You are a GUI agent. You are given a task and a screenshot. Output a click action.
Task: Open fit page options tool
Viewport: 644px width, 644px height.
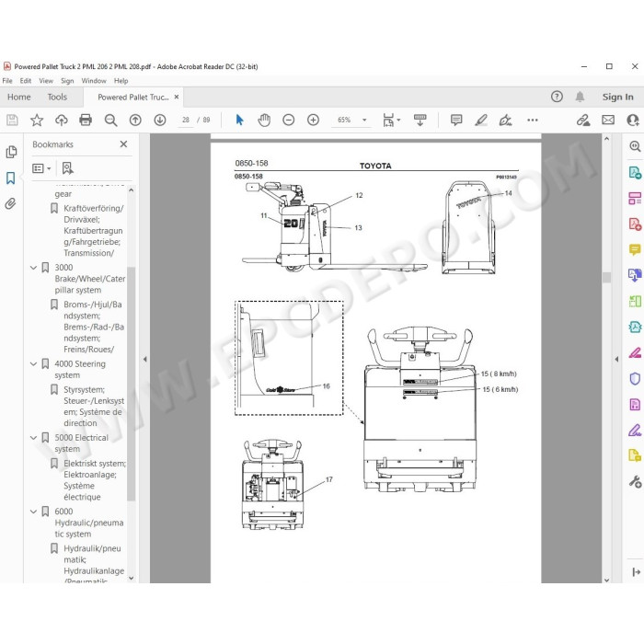tap(391, 120)
